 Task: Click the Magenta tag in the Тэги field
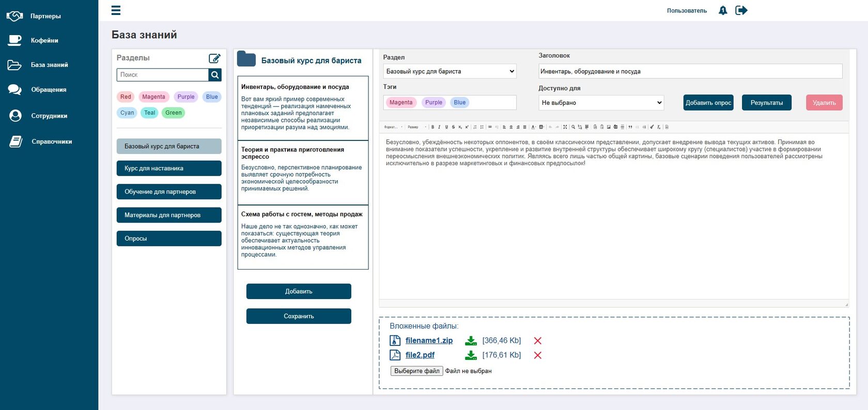point(401,102)
